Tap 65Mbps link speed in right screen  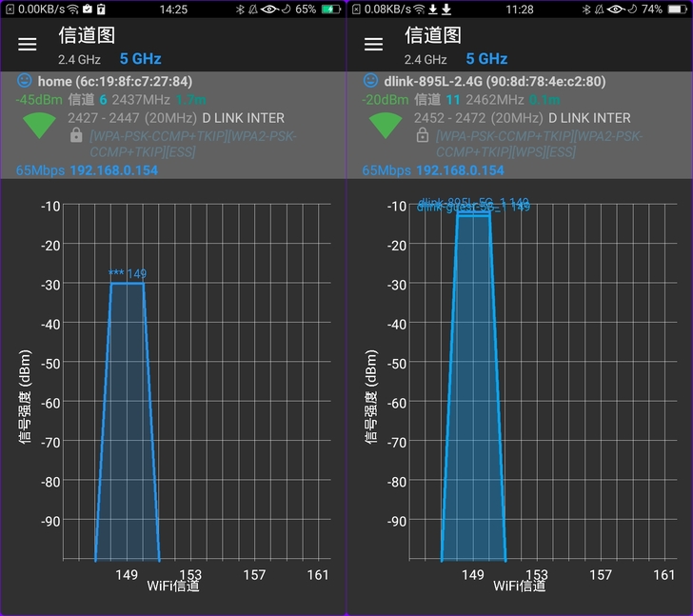[386, 170]
